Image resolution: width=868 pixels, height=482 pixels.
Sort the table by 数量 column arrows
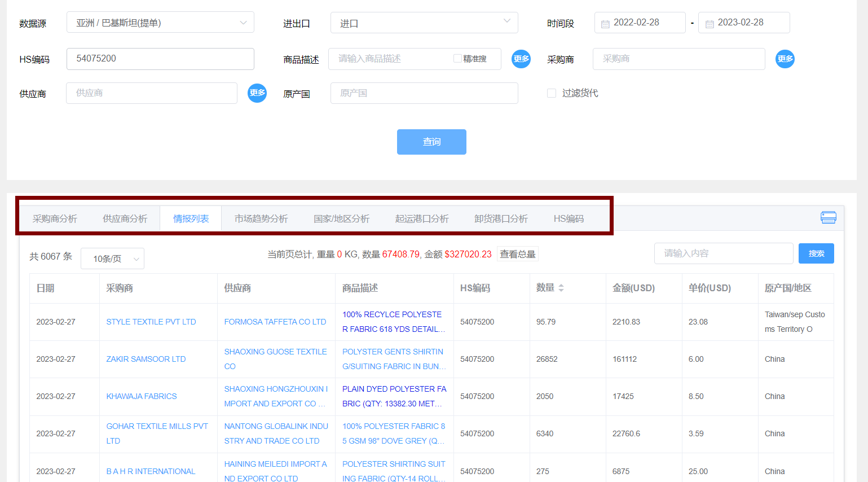coord(561,288)
